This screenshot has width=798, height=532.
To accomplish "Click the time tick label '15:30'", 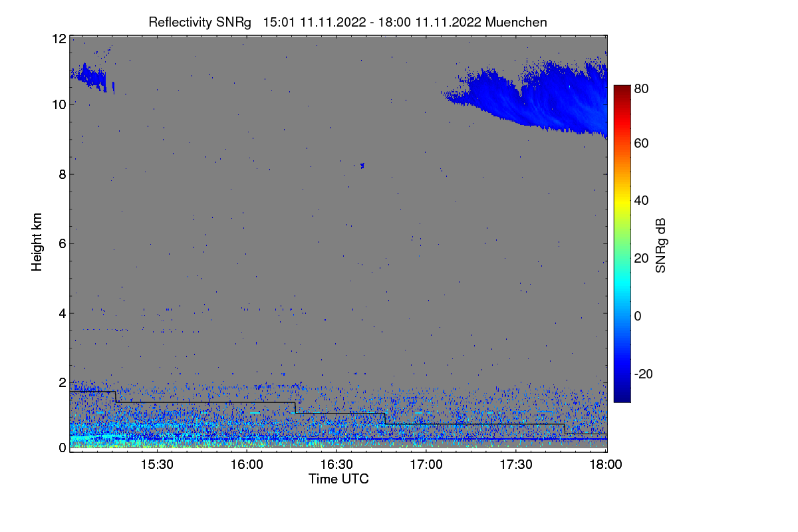I will coord(157,465).
